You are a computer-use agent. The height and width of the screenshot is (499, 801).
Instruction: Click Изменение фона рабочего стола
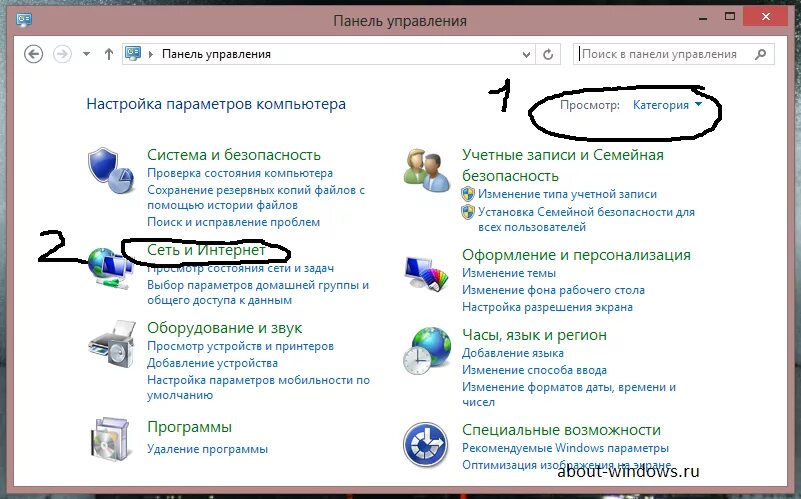click(x=553, y=290)
